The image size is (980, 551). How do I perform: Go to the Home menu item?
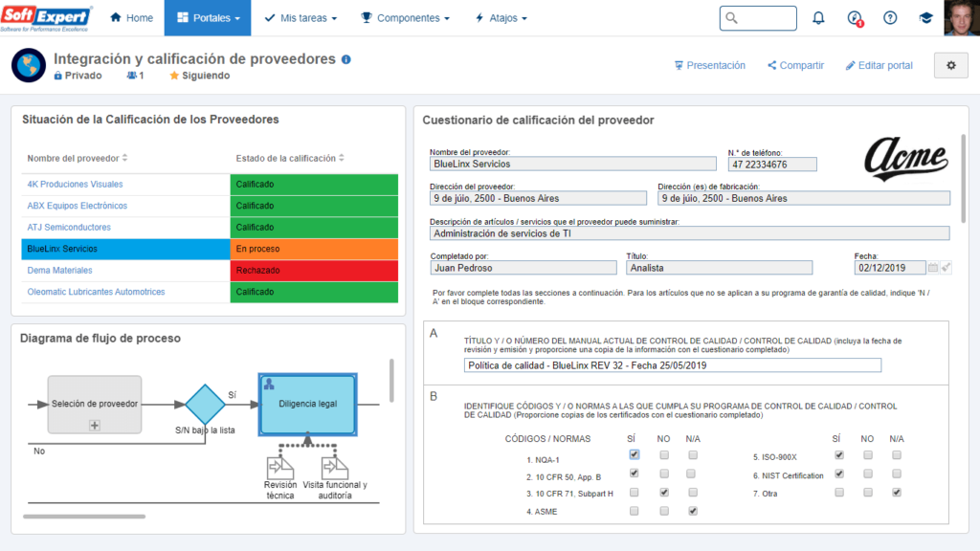pos(131,18)
